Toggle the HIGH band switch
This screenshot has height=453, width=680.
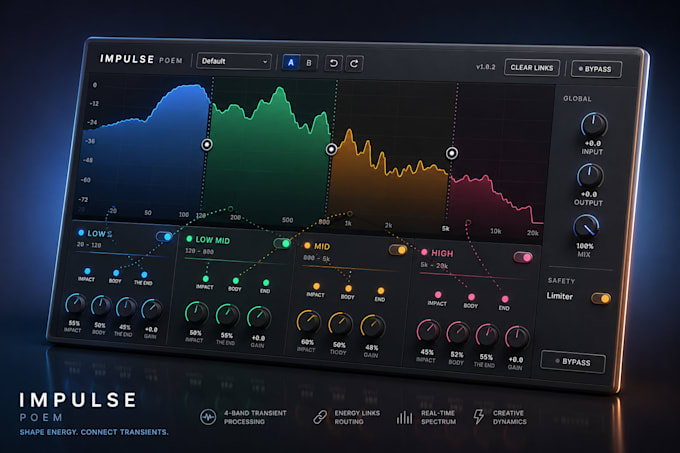click(x=523, y=257)
